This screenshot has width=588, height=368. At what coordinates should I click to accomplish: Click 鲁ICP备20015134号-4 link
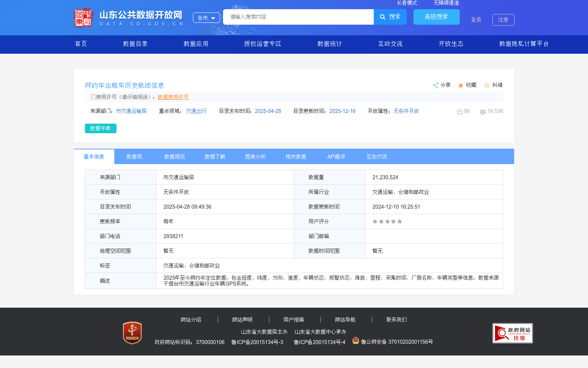click(x=320, y=342)
